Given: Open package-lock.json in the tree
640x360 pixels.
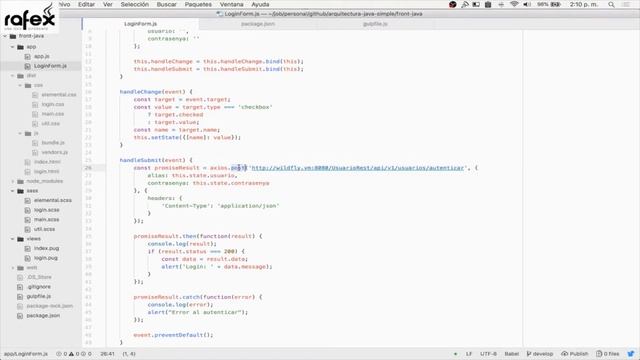Looking at the screenshot, I should coord(50,306).
